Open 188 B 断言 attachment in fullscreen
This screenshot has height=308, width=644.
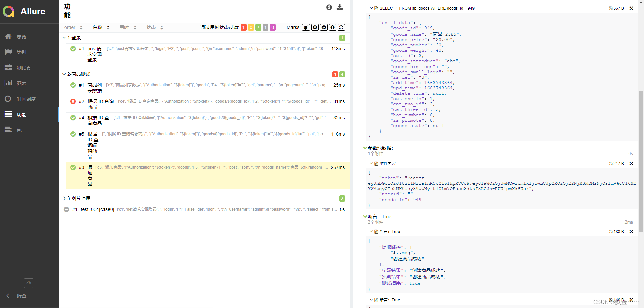[631, 232]
